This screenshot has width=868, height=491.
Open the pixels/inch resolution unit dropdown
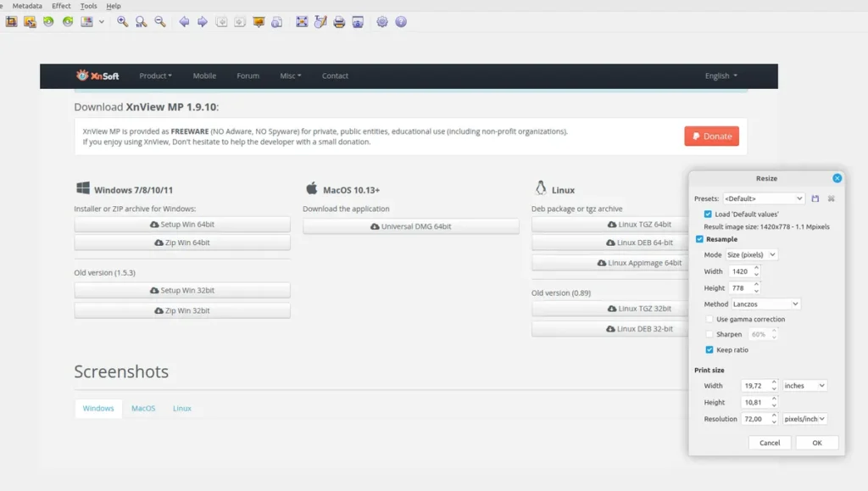coord(804,418)
